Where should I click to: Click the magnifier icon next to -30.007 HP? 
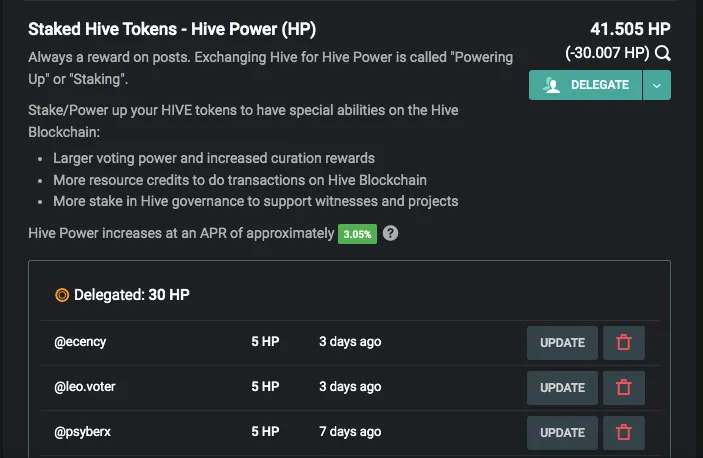coord(663,53)
